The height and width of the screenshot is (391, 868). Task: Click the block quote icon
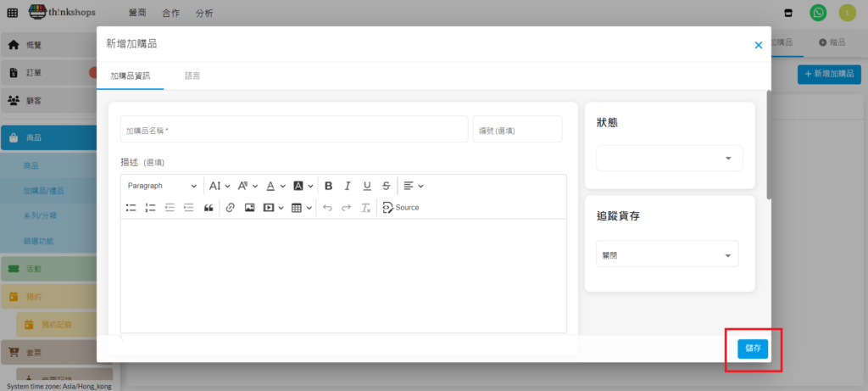click(x=209, y=208)
